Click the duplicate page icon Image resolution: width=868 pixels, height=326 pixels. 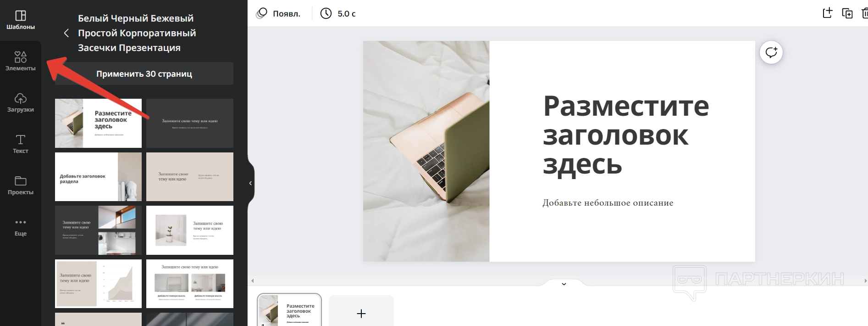pyautogui.click(x=847, y=13)
